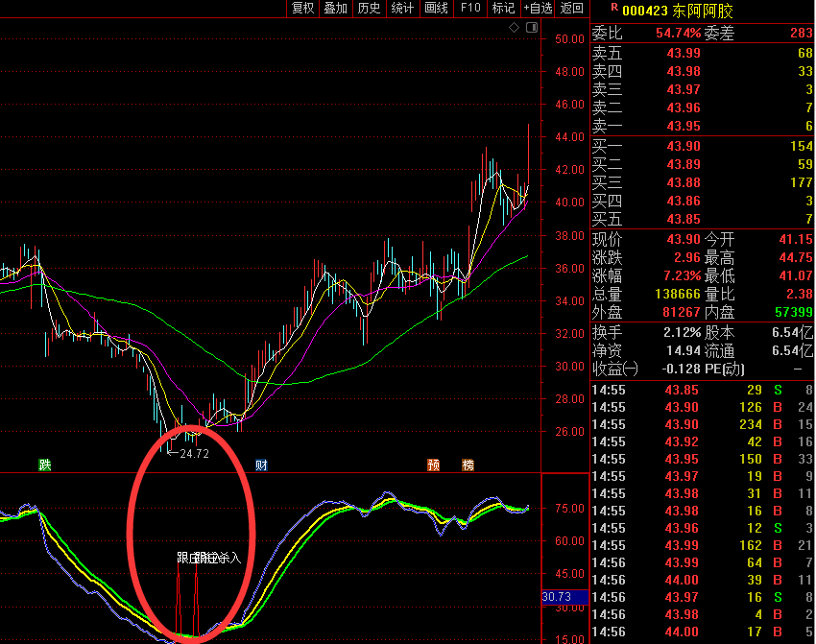Activate the 画线 drawing tools
This screenshot has height=644, width=816.
click(x=436, y=8)
